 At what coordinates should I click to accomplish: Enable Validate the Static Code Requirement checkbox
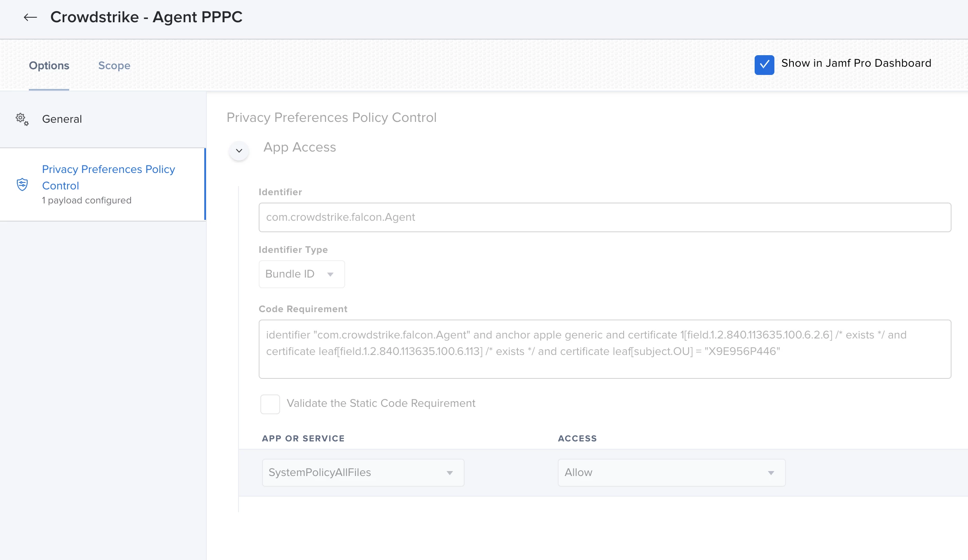[270, 404]
